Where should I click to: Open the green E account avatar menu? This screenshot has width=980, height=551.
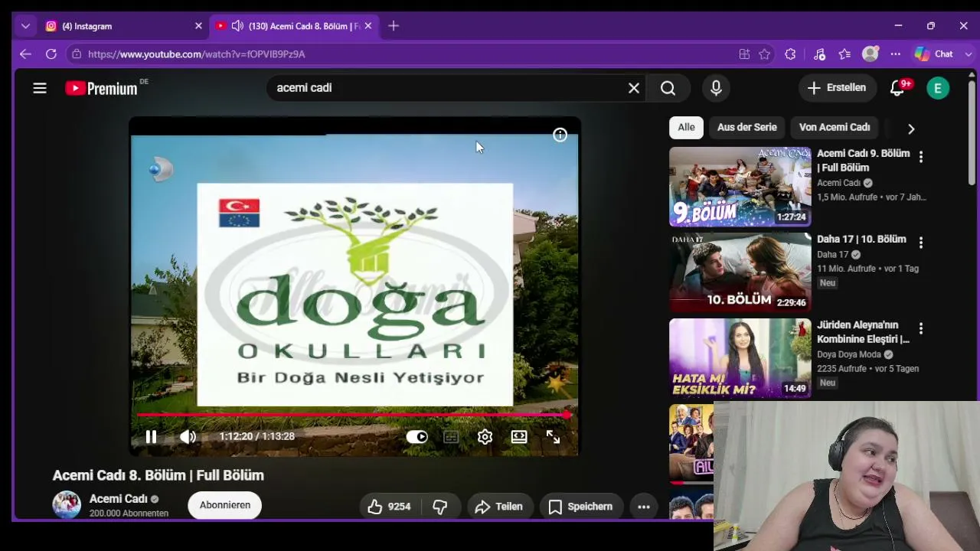point(938,88)
